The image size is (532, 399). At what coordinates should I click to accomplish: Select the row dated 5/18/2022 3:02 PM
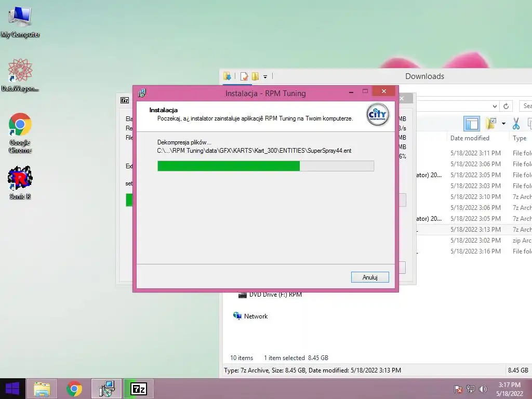475,240
